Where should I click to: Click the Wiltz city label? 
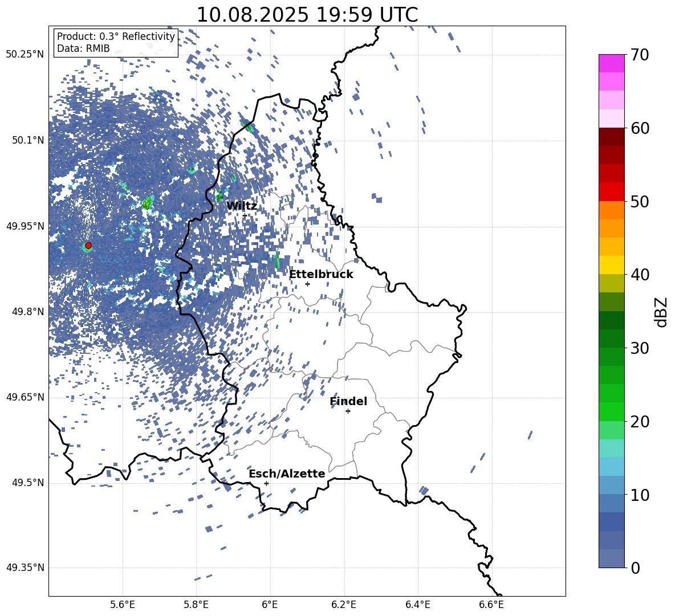tap(242, 206)
